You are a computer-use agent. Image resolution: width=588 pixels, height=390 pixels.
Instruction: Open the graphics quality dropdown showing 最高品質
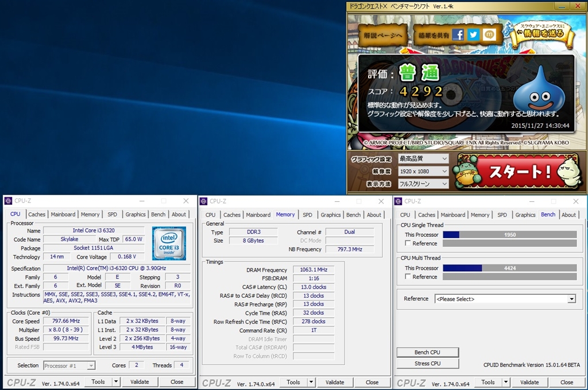click(423, 159)
